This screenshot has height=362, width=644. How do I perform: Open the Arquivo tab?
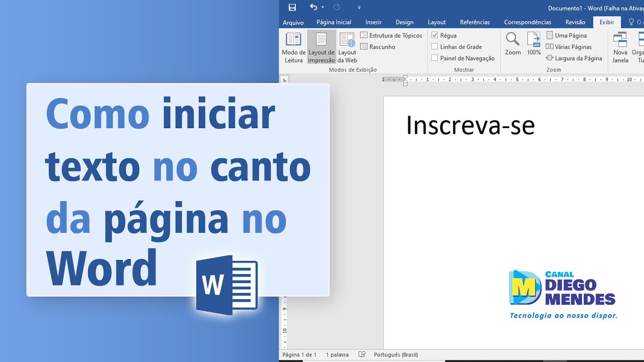point(293,22)
